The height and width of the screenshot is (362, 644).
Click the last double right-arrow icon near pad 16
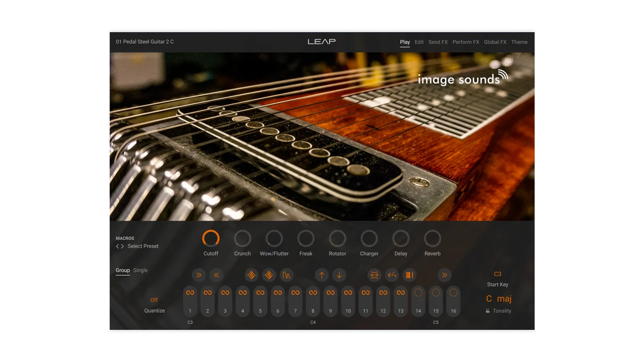tap(445, 275)
